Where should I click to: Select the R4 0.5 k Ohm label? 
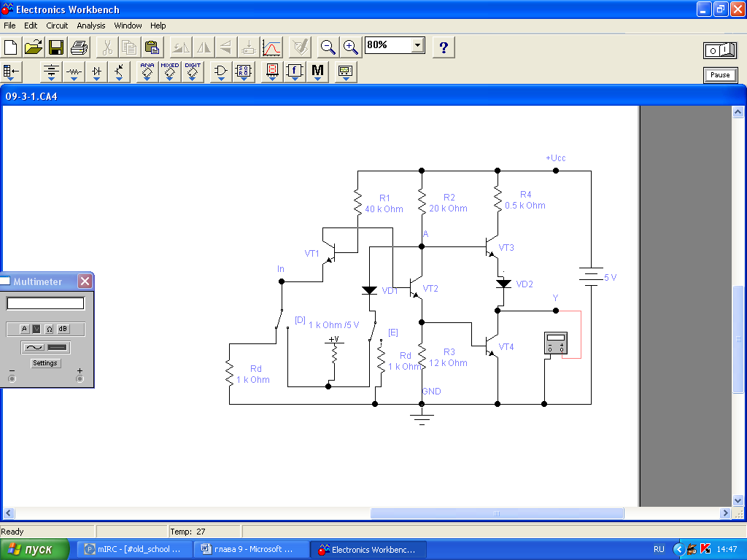point(525,200)
